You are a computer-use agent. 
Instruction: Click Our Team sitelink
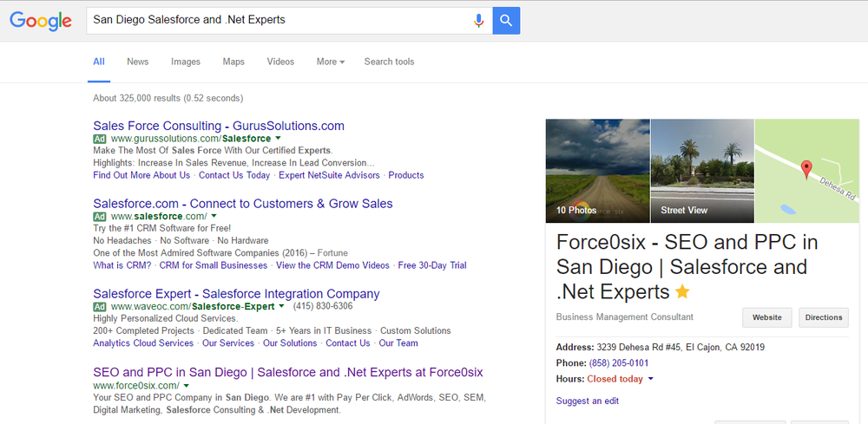pos(398,343)
